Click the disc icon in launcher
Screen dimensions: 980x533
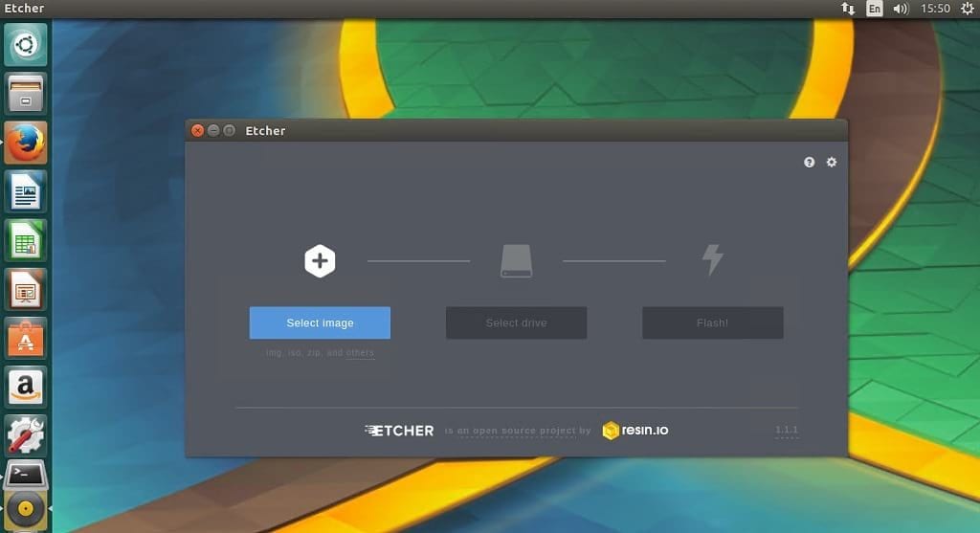[x=26, y=509]
